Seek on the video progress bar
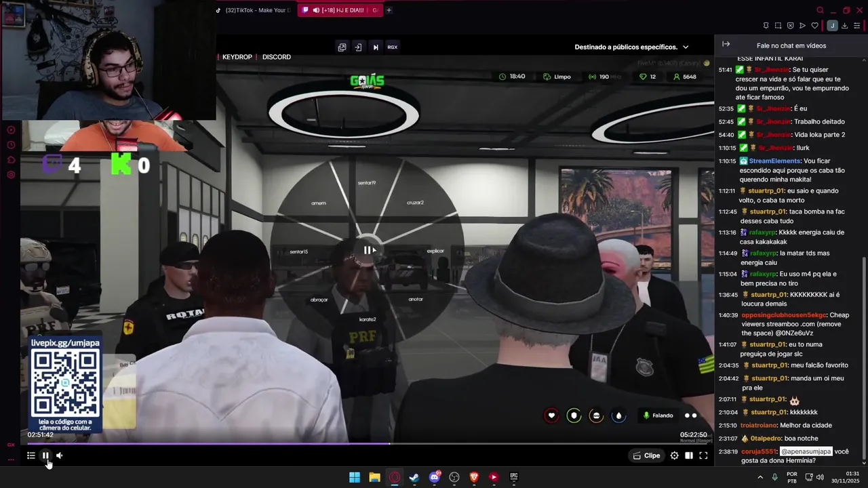Image resolution: width=868 pixels, height=488 pixels. tap(368, 444)
